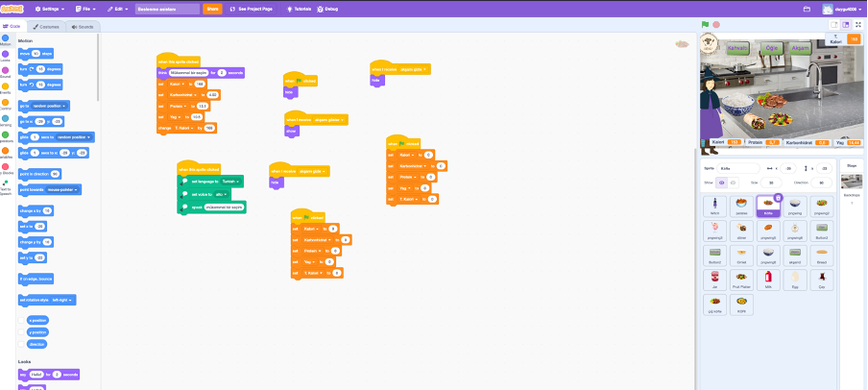Viewport: 868px width, 390px height.
Task: Delete the selected Köfte sprite with trash icon
Action: (x=778, y=197)
